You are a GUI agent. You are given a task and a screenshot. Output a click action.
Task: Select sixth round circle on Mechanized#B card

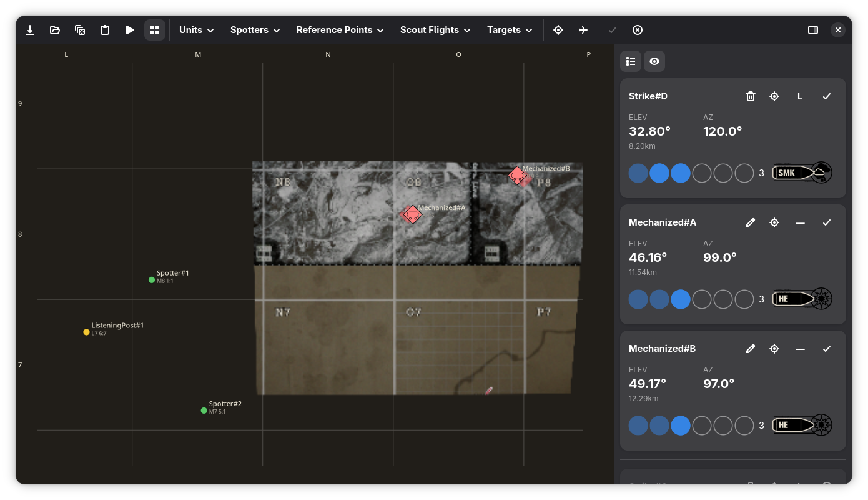(744, 426)
